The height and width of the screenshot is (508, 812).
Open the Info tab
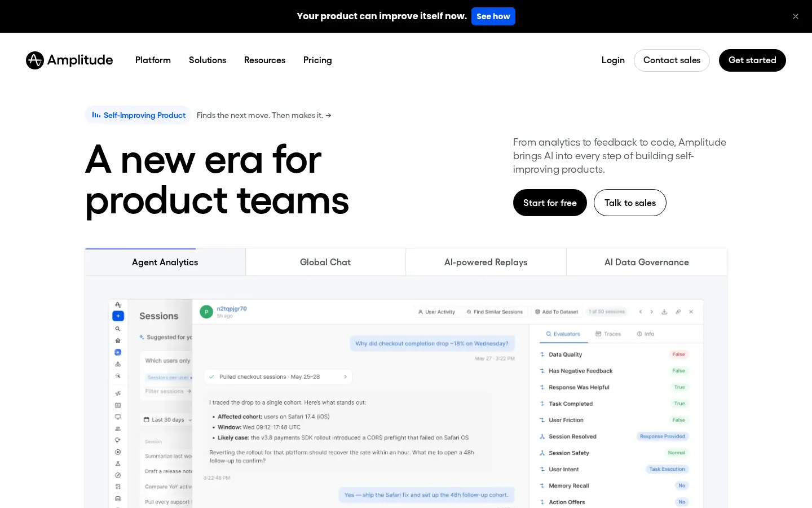[x=646, y=334]
